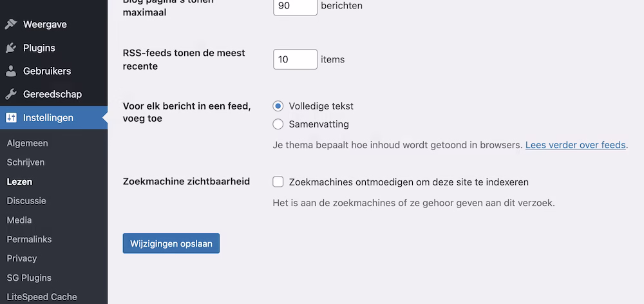Enable Zoekmachines ontmoedigen checkbox
The image size is (644, 304).
tap(278, 182)
